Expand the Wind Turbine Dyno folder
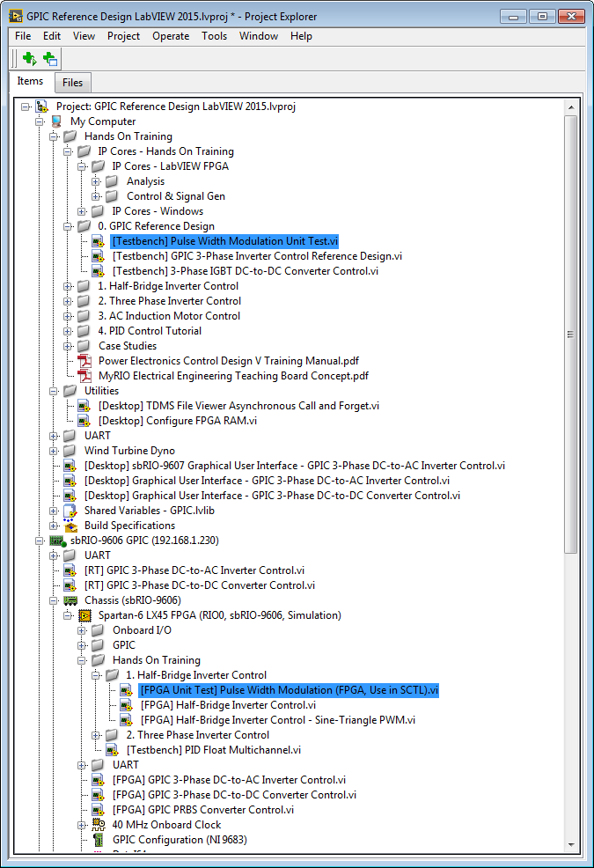The height and width of the screenshot is (868, 594). tap(54, 451)
